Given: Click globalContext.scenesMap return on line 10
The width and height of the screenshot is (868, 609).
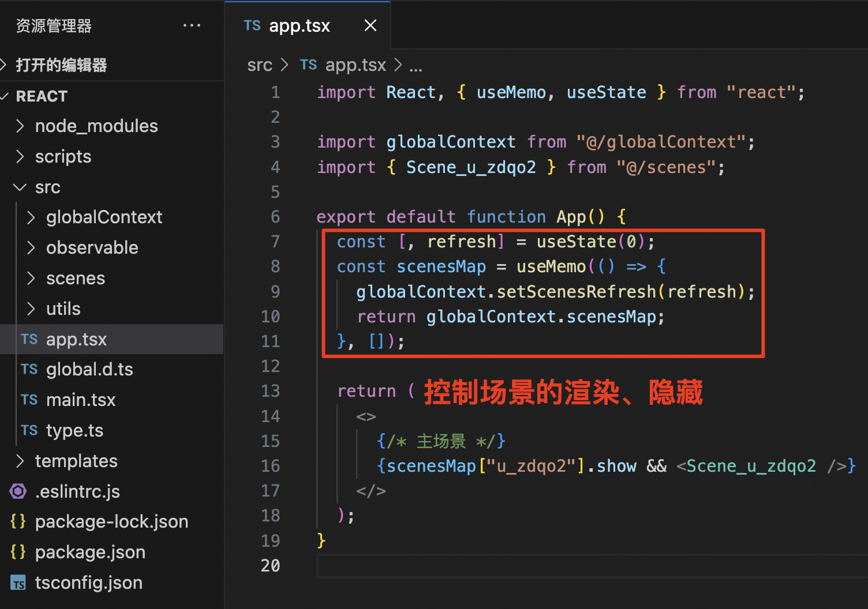Looking at the screenshot, I should [x=541, y=317].
